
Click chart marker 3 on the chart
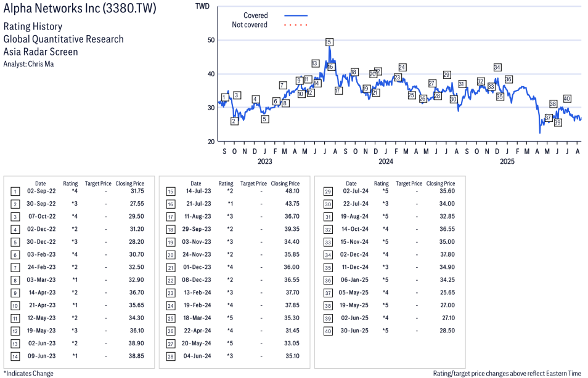pyautogui.click(x=237, y=95)
